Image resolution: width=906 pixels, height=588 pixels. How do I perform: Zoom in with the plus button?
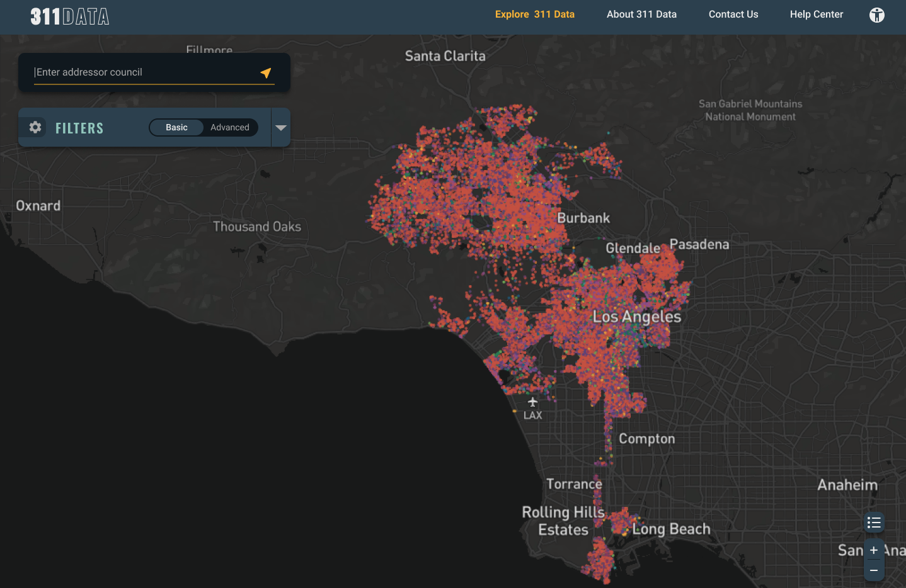(x=874, y=550)
